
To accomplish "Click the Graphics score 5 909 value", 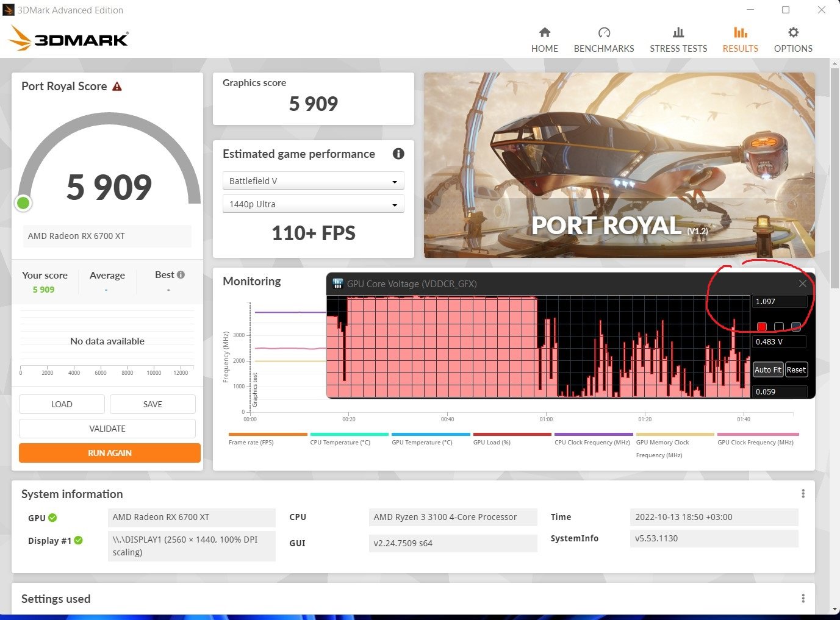I will [313, 104].
